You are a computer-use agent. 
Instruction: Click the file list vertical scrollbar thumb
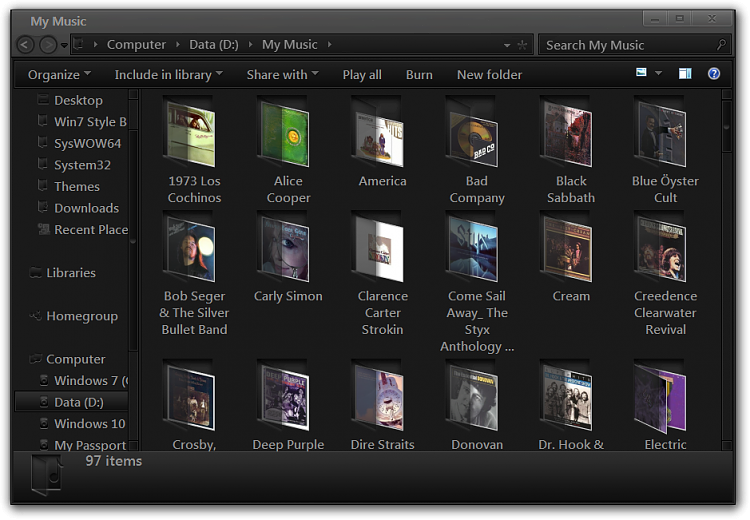pyautogui.click(x=727, y=127)
